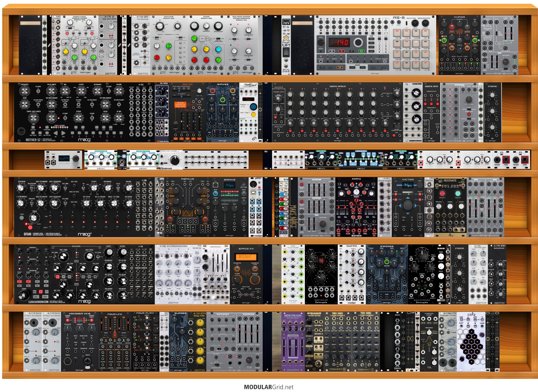Select the Doepfer A-170 SL Dual Slew Limiter
Image resolution: width=538 pixels, height=392 pixels.
pos(108,45)
